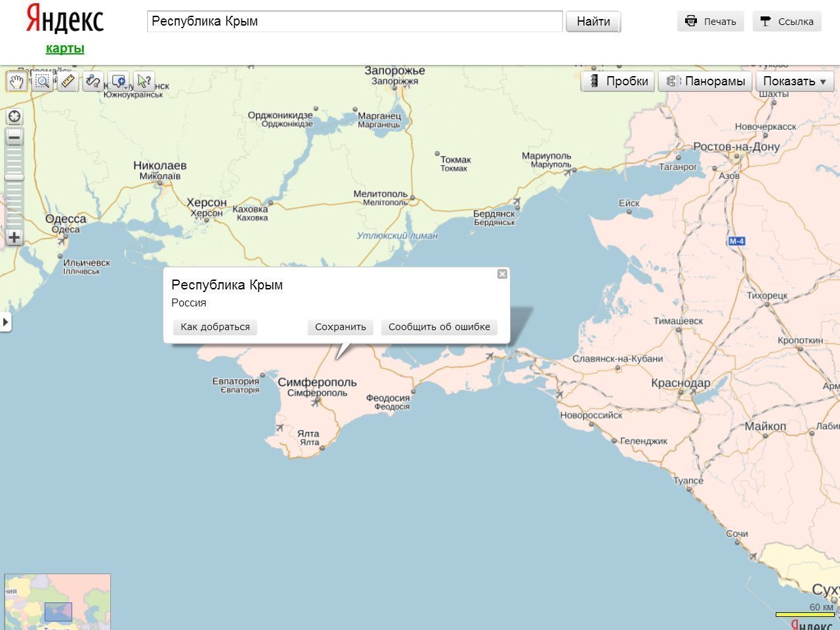Image resolution: width=840 pixels, height=630 pixels.
Task: Expand the Показать dropdown menu
Action: (795, 81)
